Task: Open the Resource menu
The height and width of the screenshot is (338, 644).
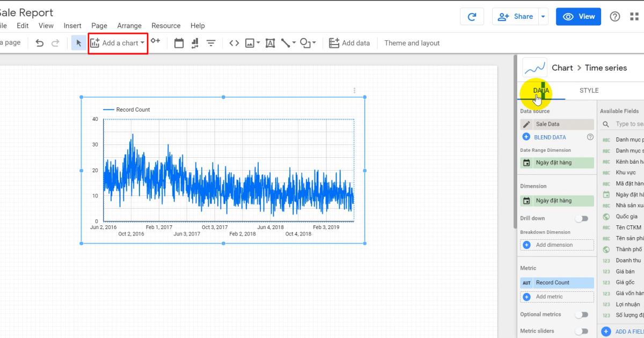Action: coord(166,25)
